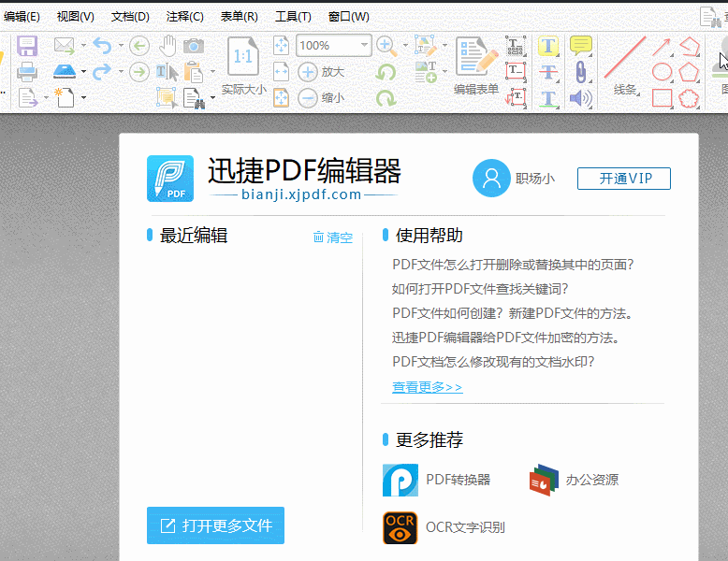728x561 pixels.
Task: Click the find binoculars document icon
Action: [194, 98]
